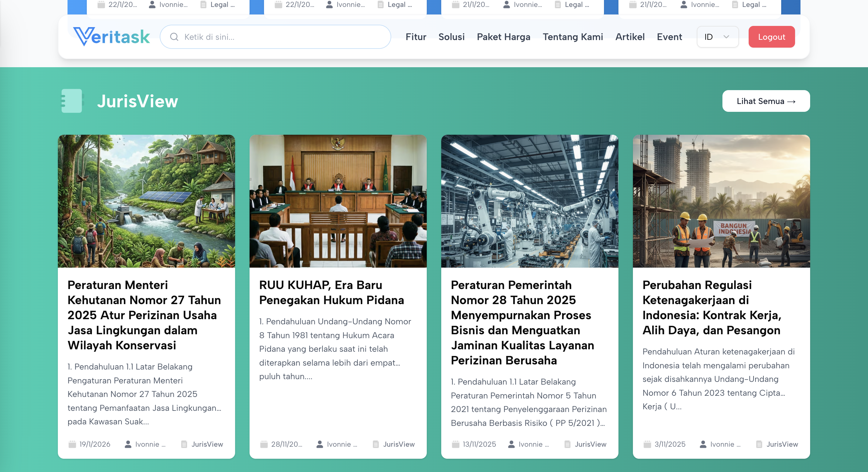Click the author icon on RUU KUHAP card
This screenshot has width=868, height=472.
pos(319,444)
